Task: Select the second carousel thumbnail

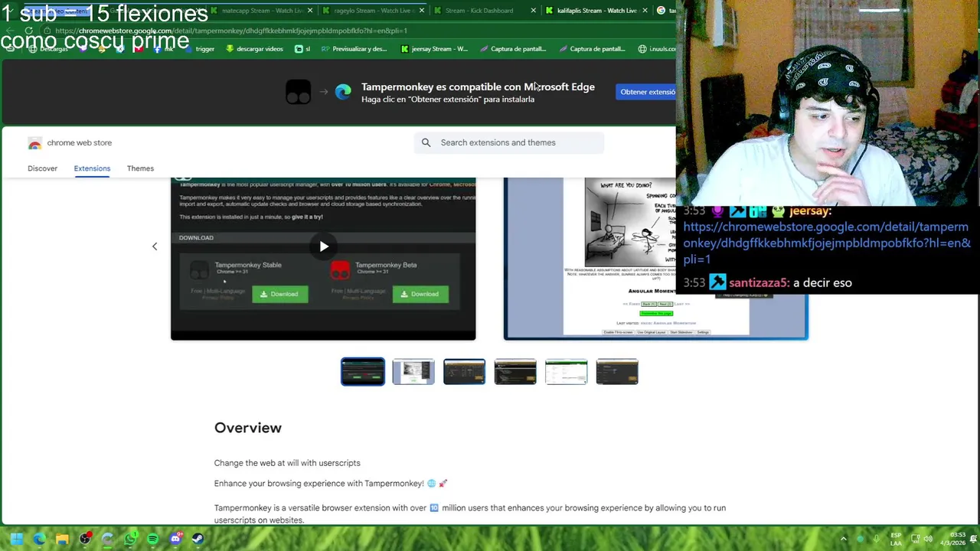Action: (413, 372)
